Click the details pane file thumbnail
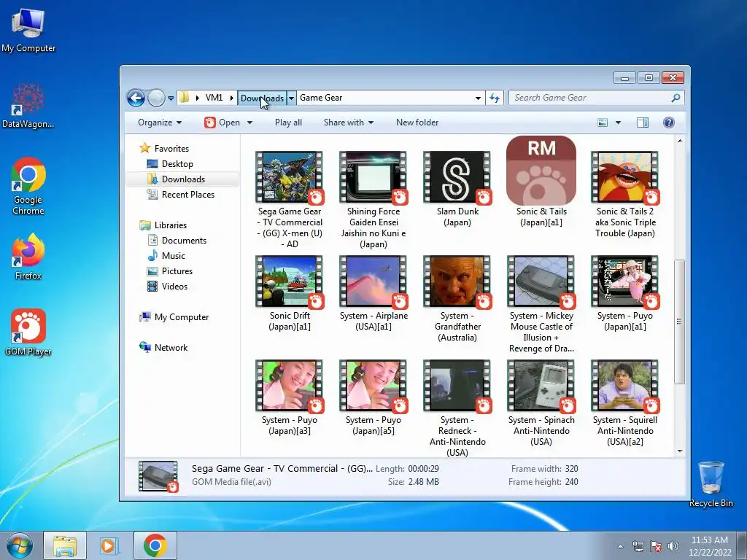 158,475
